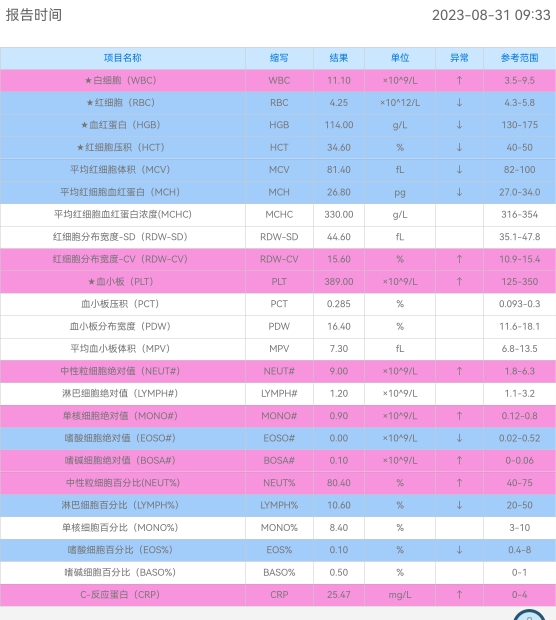This screenshot has height=620, width=556.
Task: Click the up arrow in CRP row
Action: (459, 595)
